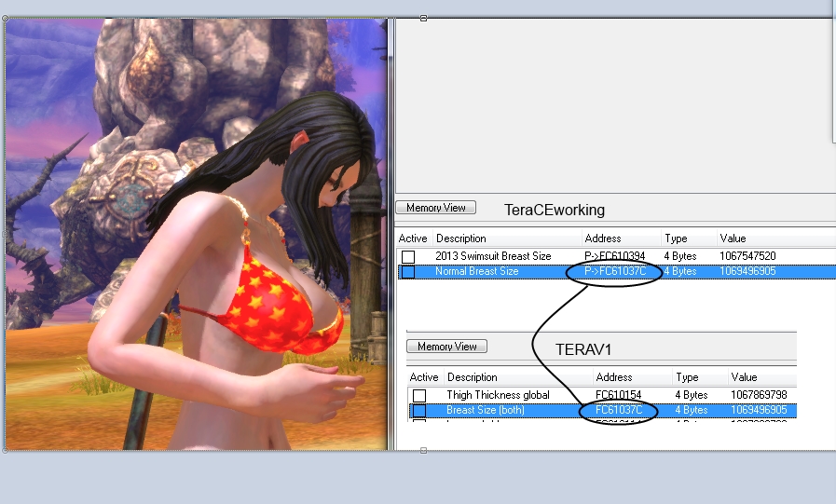Activate the Thigh Thickness global checkbox
Image resolution: width=836 pixels, height=504 pixels.
419,395
